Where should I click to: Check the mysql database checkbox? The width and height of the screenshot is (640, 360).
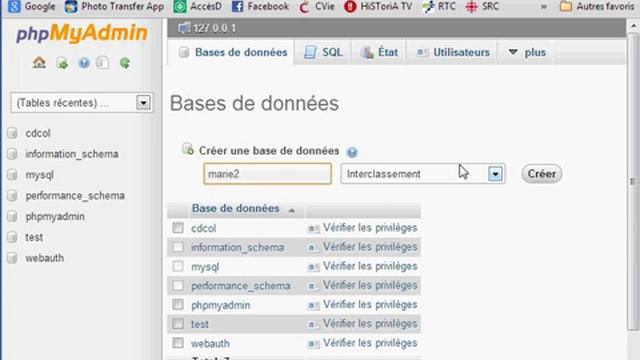click(178, 266)
